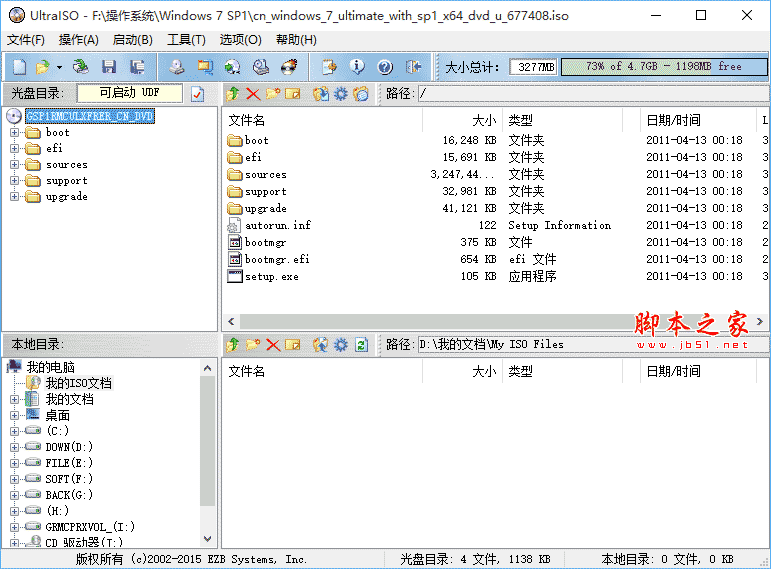Create a new folder in the disc pane
Image resolution: width=771 pixels, height=569 pixels.
click(x=273, y=93)
